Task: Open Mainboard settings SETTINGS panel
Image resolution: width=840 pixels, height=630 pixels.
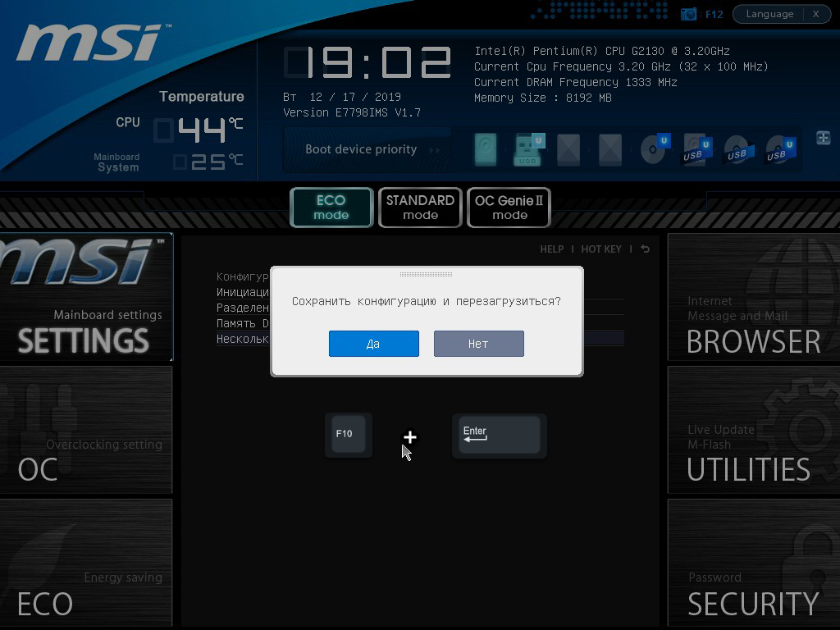Action: [86, 297]
